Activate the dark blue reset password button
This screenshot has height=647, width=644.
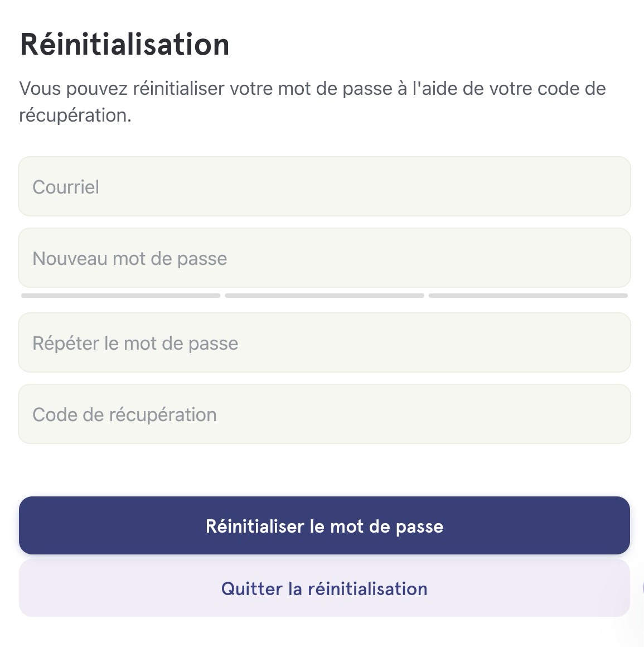325,525
